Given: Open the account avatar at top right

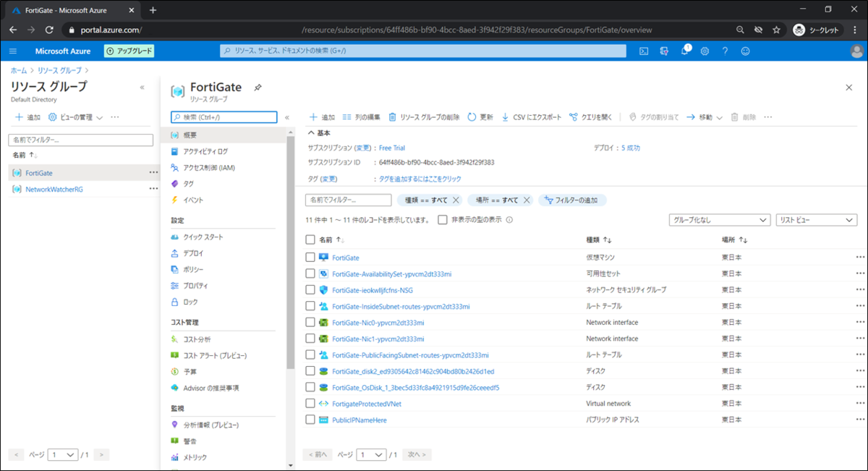Looking at the screenshot, I should click(856, 51).
